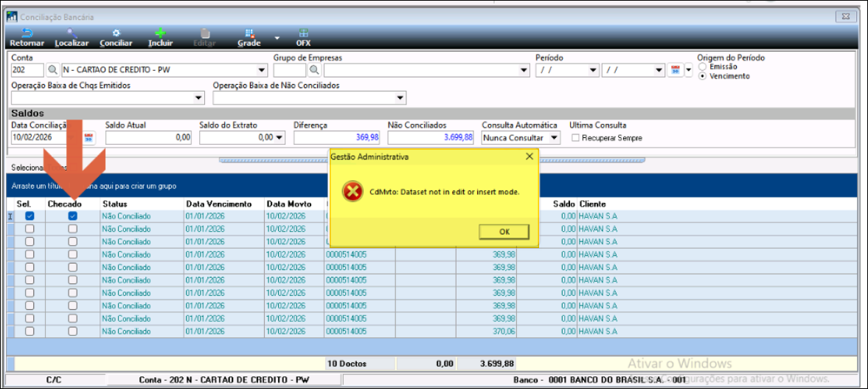Select the Emissão radio button
Image resolution: width=868 pixels, height=389 pixels.
pos(702,66)
